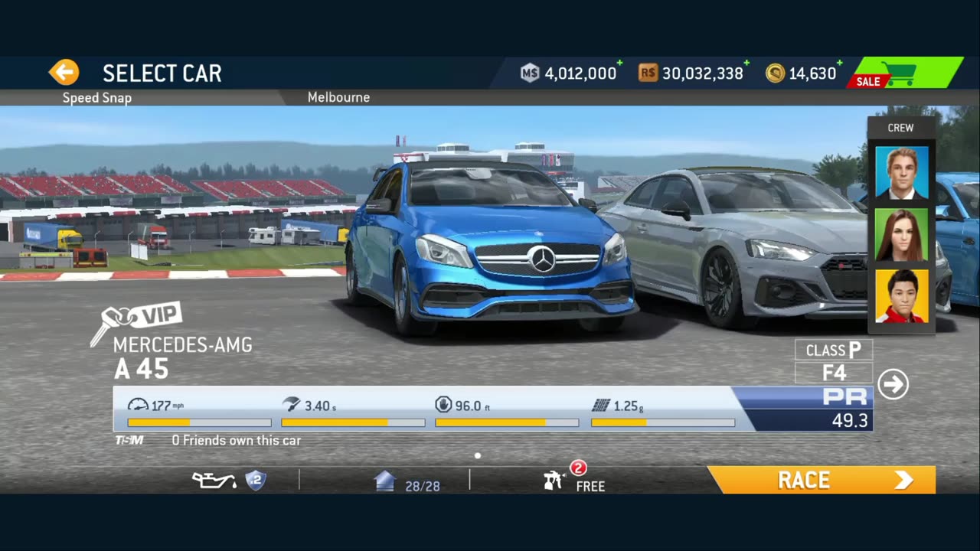Tap the F4 class label

[x=834, y=373]
